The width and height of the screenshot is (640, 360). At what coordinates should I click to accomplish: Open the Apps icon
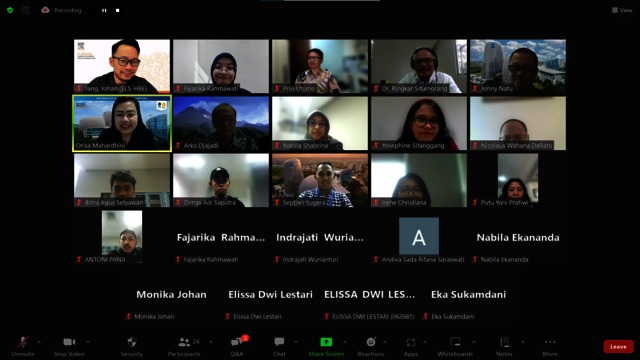(x=411, y=342)
